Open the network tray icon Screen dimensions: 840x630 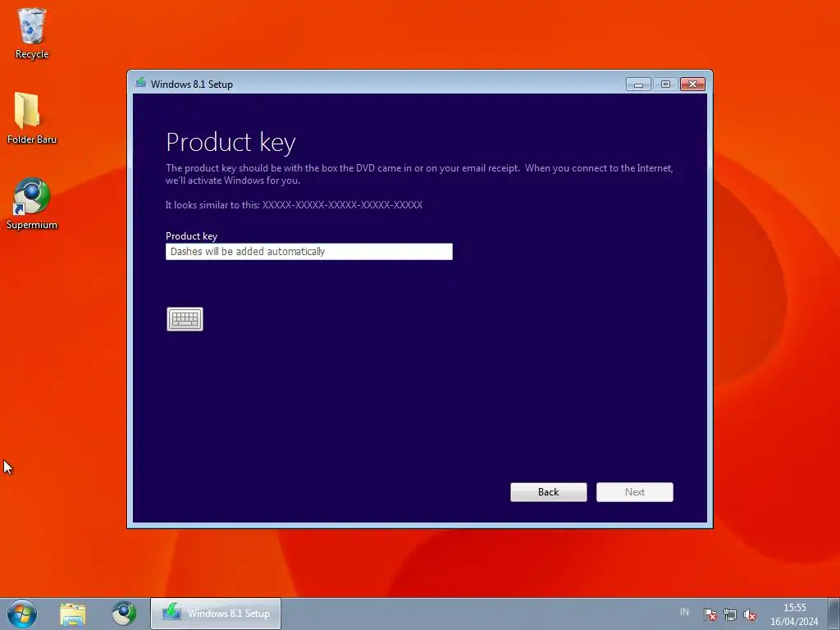pyautogui.click(x=729, y=614)
